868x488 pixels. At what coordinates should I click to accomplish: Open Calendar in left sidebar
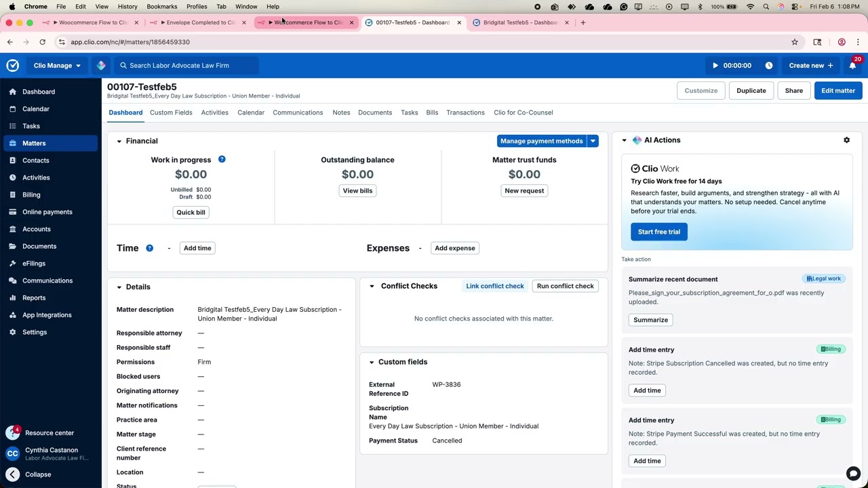[36, 108]
